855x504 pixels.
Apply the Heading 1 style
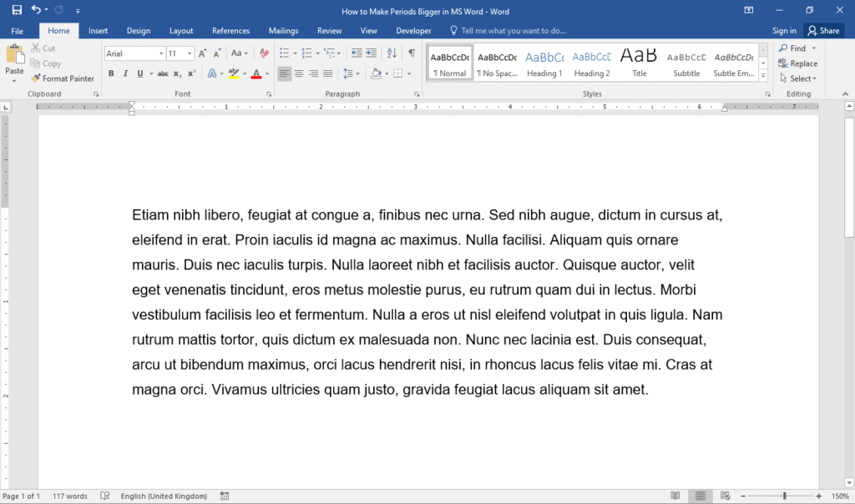(x=544, y=62)
